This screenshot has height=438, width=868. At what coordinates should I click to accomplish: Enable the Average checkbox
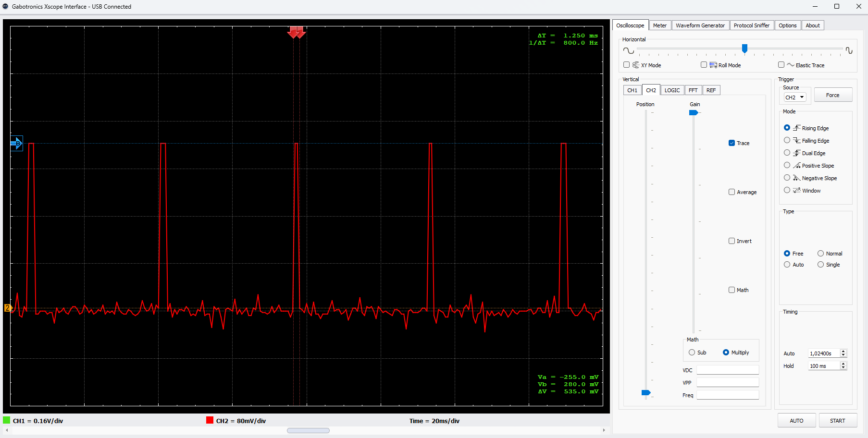(x=732, y=192)
